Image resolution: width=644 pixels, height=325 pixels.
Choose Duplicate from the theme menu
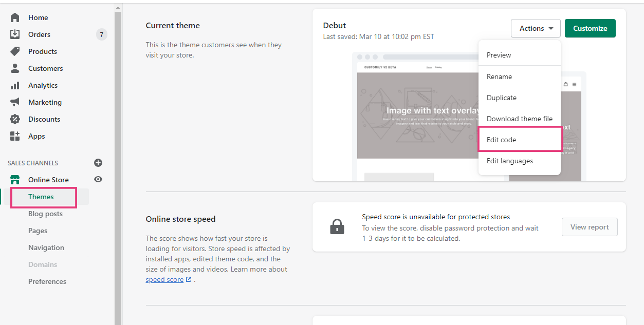(501, 98)
